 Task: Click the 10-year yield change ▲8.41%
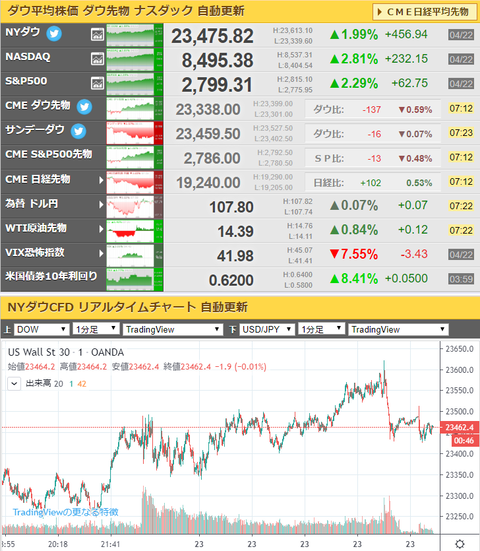[354, 279]
